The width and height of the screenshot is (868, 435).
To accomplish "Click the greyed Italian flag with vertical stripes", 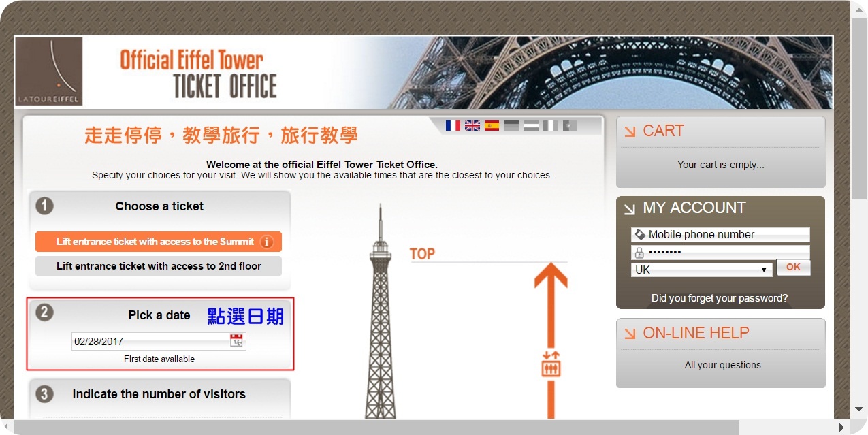I will pyautogui.click(x=550, y=126).
